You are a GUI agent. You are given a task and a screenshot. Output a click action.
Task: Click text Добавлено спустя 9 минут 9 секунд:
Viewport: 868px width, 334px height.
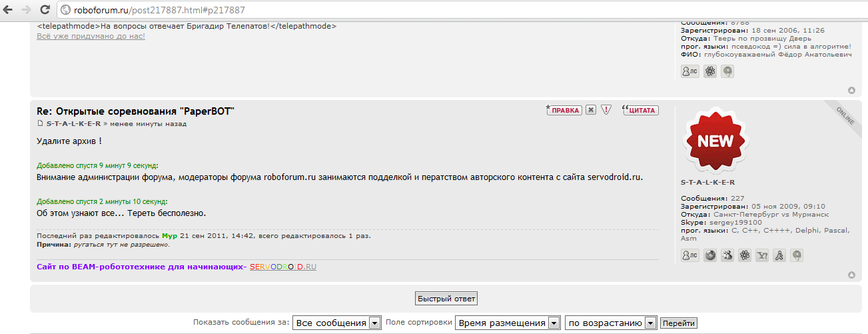(98, 165)
